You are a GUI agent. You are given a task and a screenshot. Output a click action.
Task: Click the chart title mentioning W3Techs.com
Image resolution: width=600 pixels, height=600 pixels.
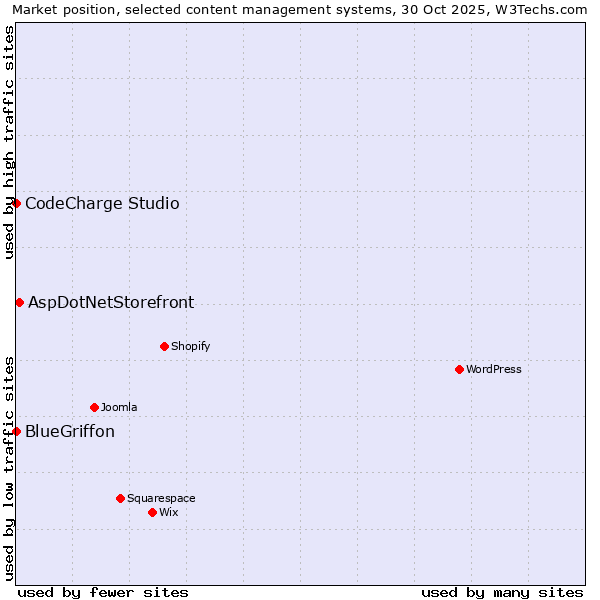300,10
